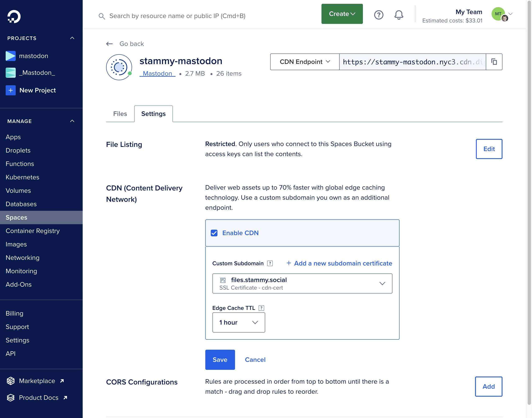Copy the CDN endpoint URL
The height and width of the screenshot is (418, 532).
(494, 62)
